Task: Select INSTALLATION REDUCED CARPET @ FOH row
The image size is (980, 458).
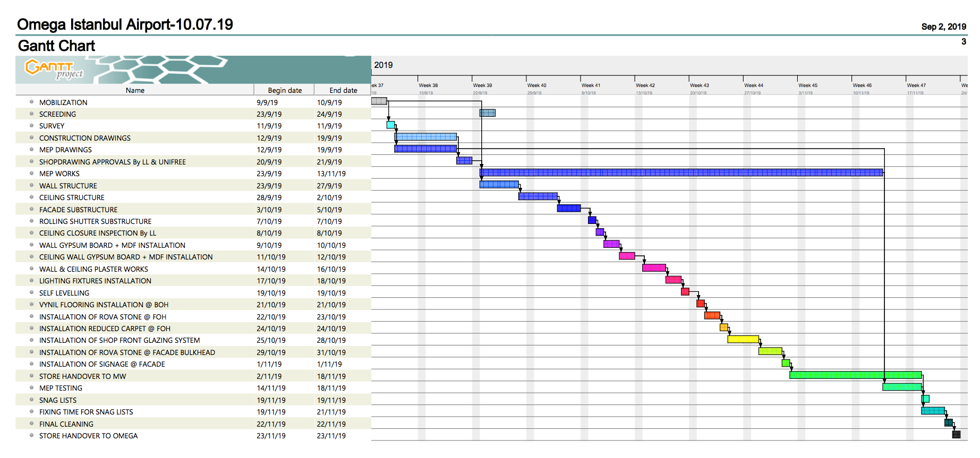Action: pyautogui.click(x=193, y=329)
